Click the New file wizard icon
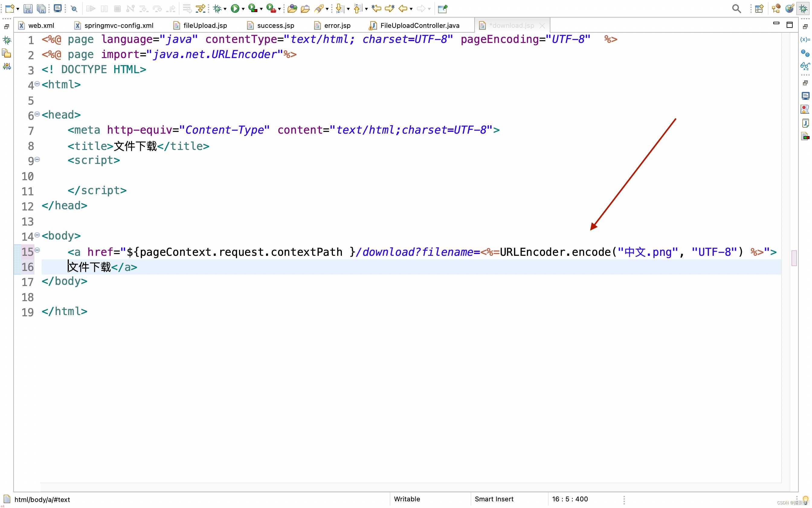This screenshot has width=812, height=508. 10,8
